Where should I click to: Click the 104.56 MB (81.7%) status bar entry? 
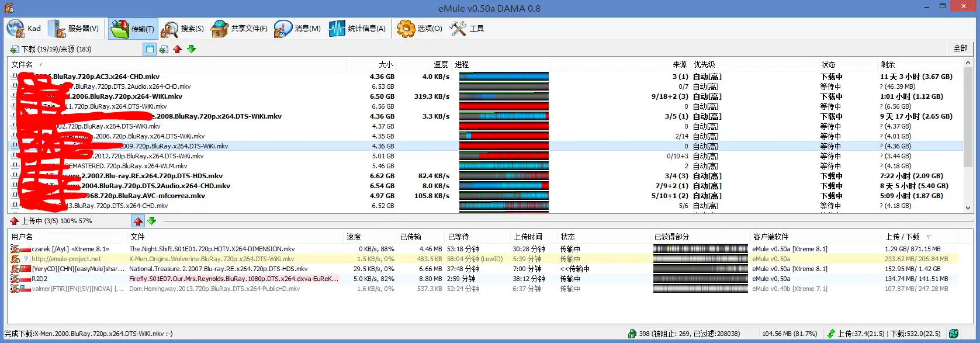789,334
